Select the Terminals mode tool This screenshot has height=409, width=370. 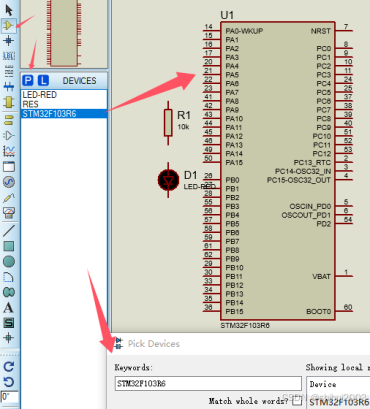9,120
